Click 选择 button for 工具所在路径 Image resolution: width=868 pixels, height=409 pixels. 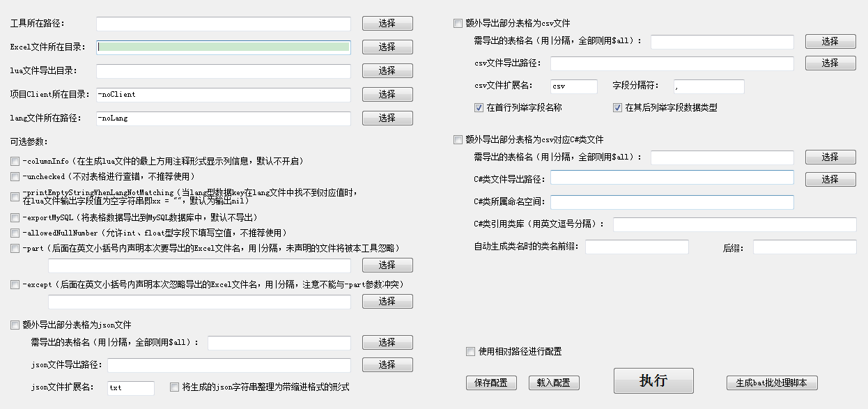(387, 24)
